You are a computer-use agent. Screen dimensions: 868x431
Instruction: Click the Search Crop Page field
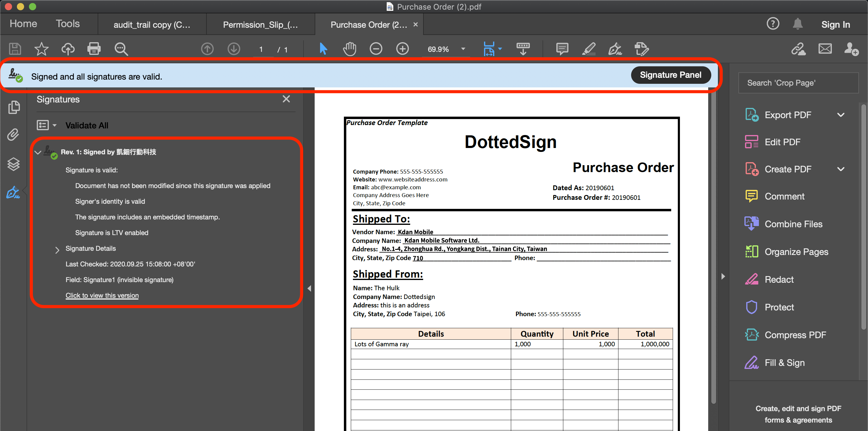[798, 83]
